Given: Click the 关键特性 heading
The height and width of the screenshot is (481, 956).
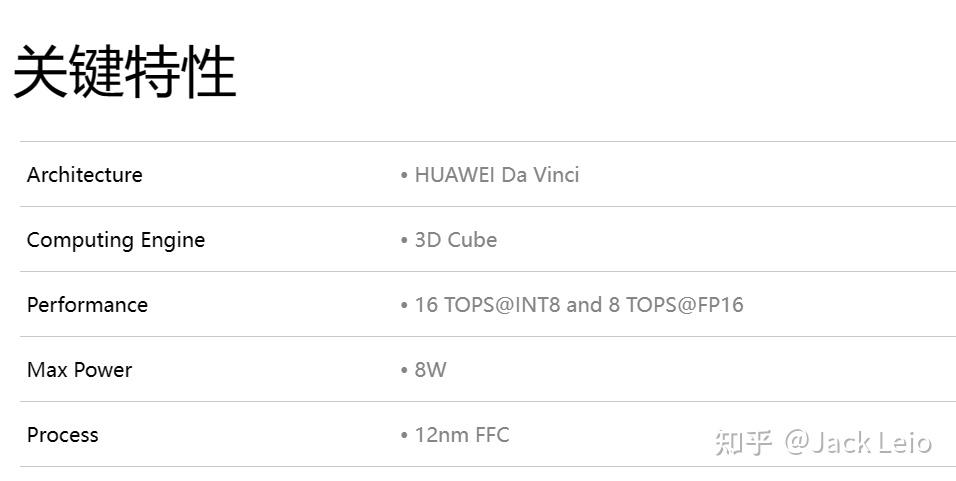Looking at the screenshot, I should pyautogui.click(x=124, y=72).
